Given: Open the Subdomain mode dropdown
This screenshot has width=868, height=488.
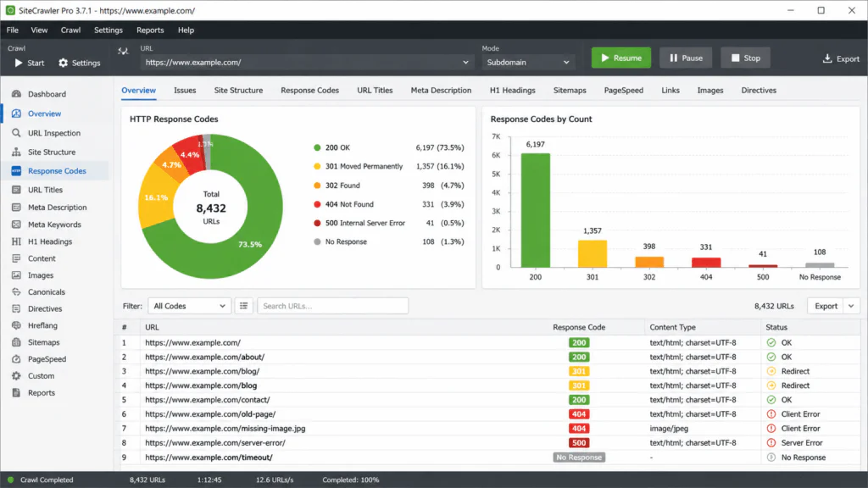Looking at the screenshot, I should [x=527, y=62].
